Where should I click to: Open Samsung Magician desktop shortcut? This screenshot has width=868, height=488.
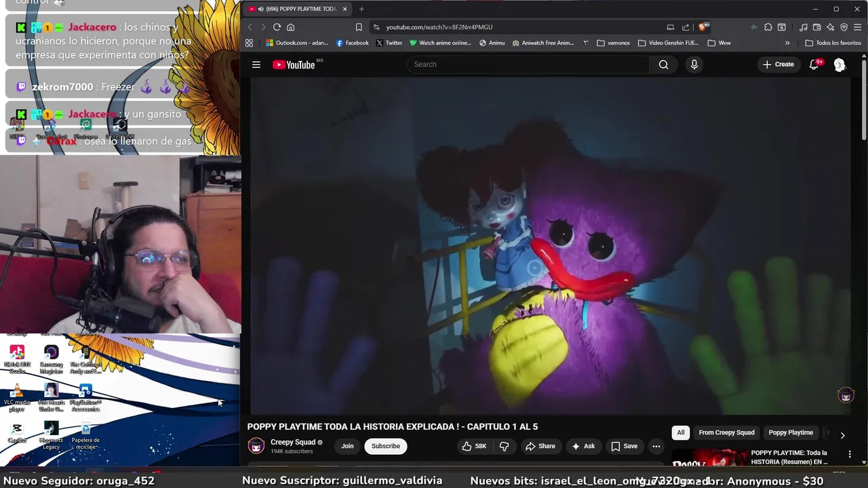[x=51, y=360]
